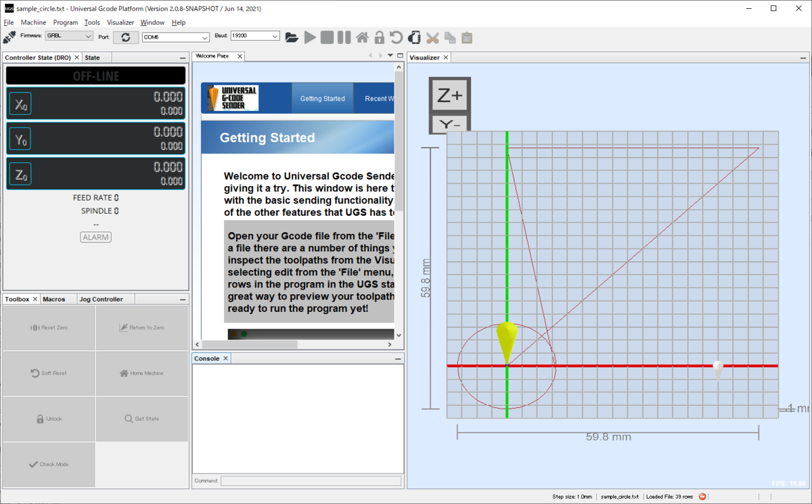The image size is (812, 504).
Task: Click the Z0 axis reset button
Action: coord(20,174)
